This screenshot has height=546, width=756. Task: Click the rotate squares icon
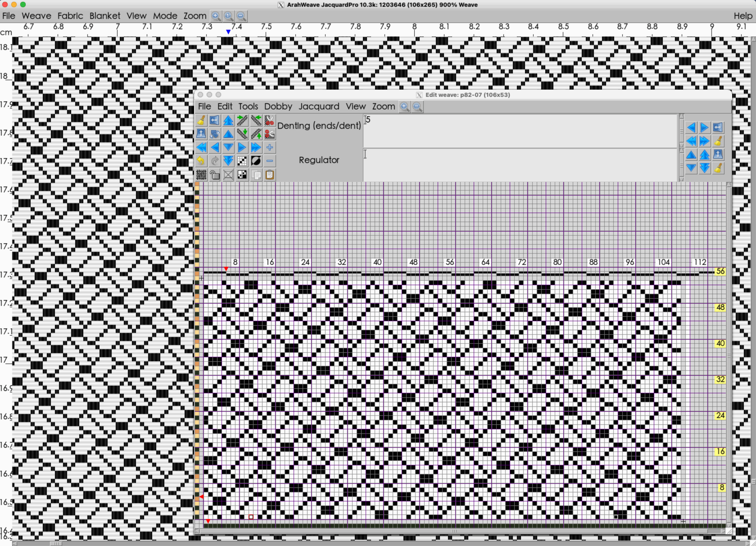point(215,134)
